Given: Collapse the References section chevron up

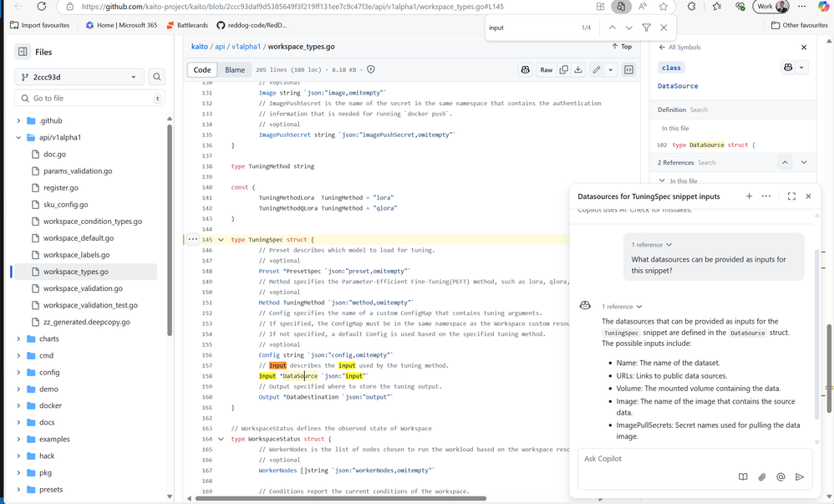Looking at the screenshot, I should 785,162.
